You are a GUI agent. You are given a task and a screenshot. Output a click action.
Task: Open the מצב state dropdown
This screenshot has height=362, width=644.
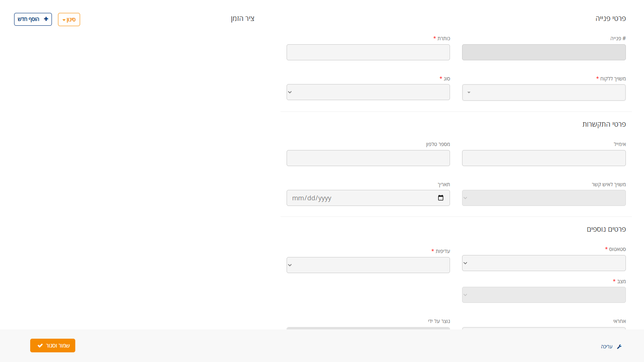543,295
